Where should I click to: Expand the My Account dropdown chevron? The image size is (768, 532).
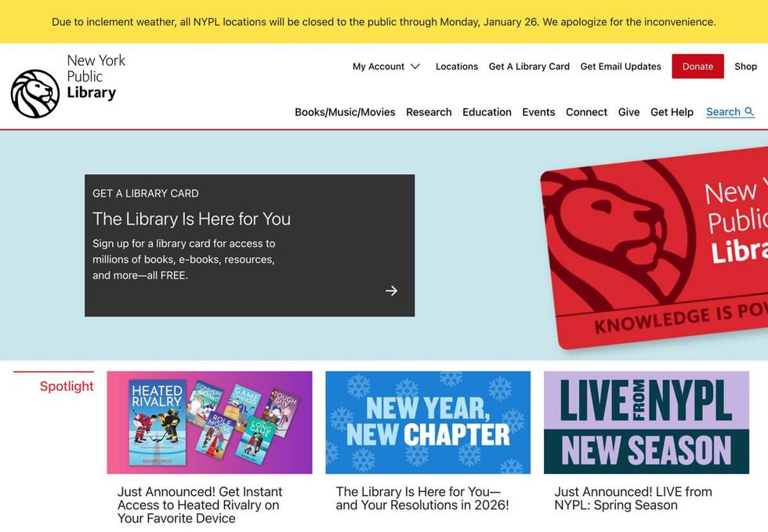(415, 67)
